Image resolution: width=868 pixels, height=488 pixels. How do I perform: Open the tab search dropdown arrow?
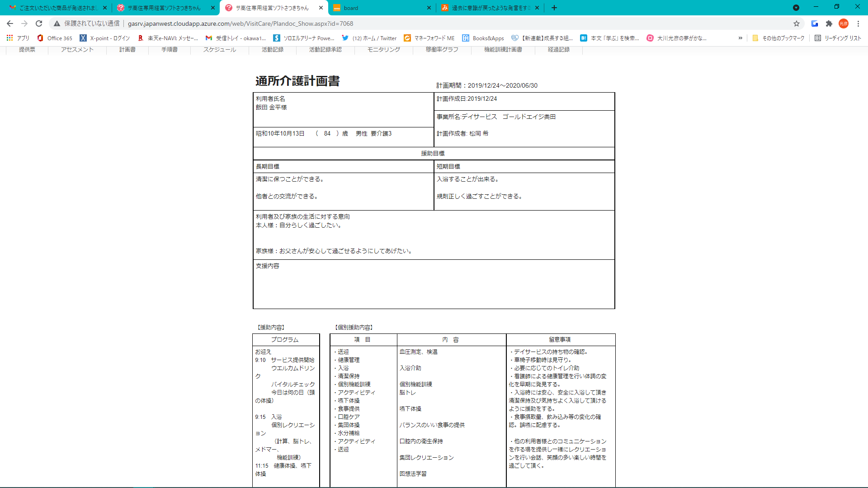point(796,8)
